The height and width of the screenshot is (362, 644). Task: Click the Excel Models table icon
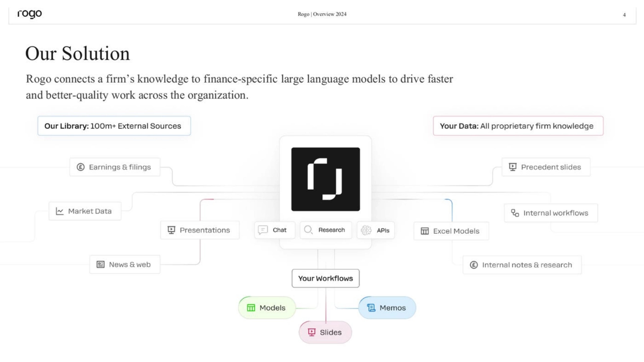(424, 231)
